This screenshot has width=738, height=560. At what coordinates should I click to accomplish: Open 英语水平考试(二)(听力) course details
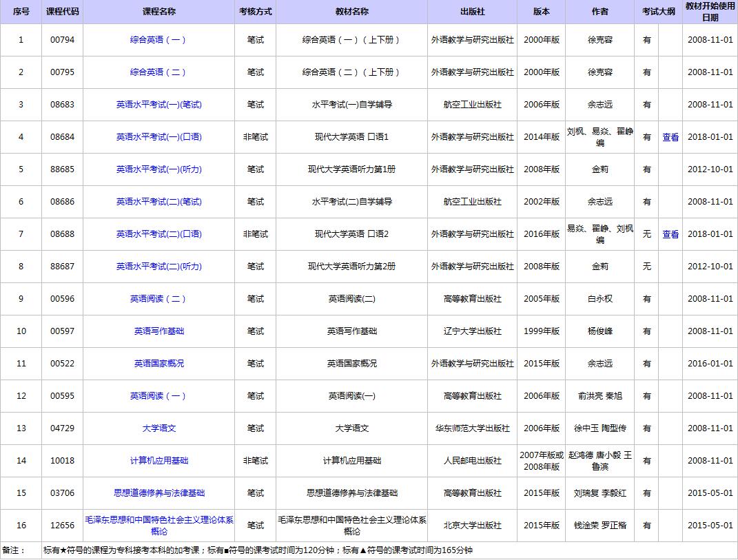click(x=158, y=267)
